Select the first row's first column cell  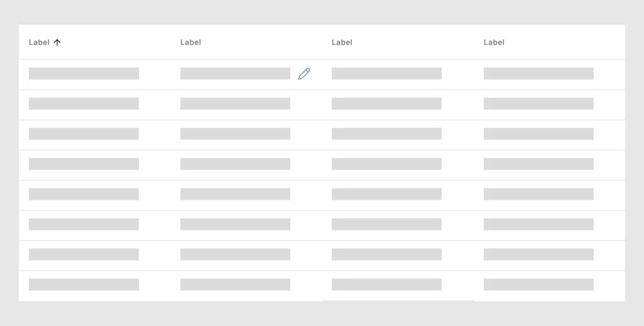click(84, 73)
